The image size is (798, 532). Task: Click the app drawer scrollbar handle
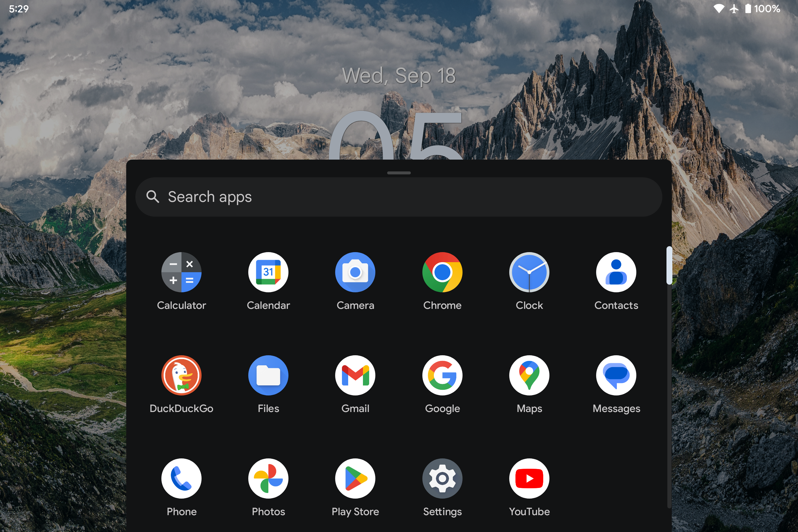(x=669, y=266)
